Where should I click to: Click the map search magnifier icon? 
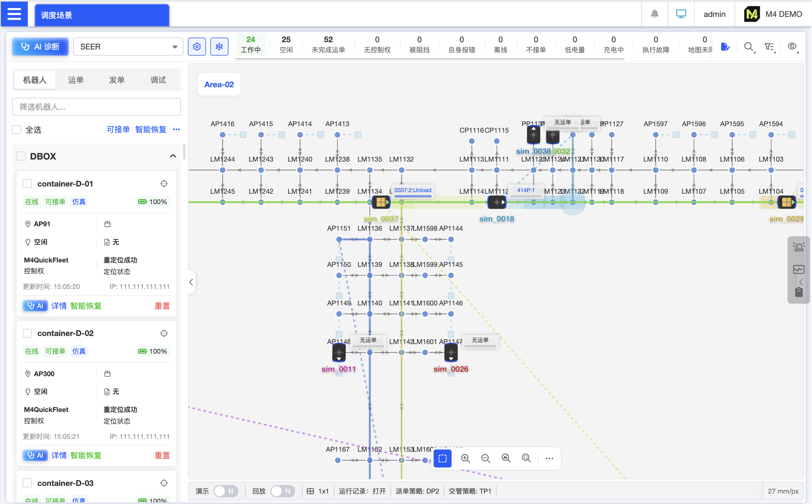[x=748, y=47]
